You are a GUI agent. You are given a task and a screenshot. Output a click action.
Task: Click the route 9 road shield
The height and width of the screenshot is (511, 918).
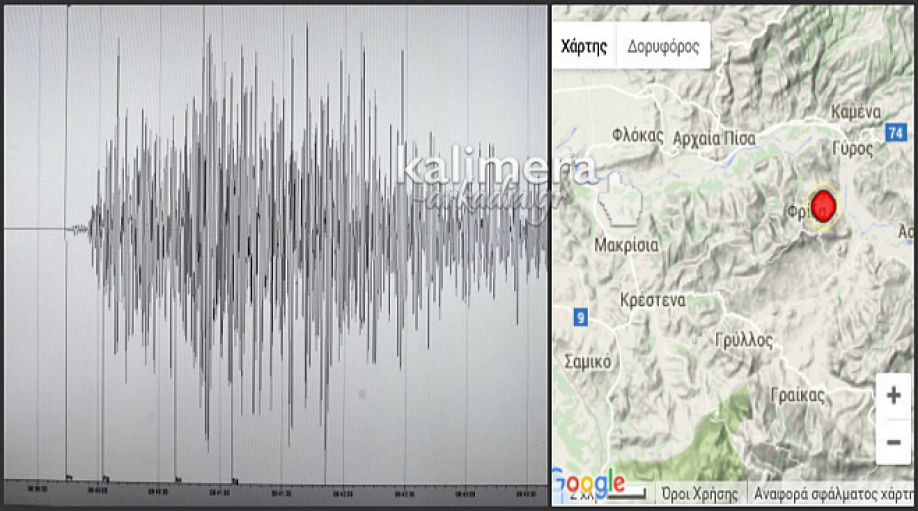(579, 317)
